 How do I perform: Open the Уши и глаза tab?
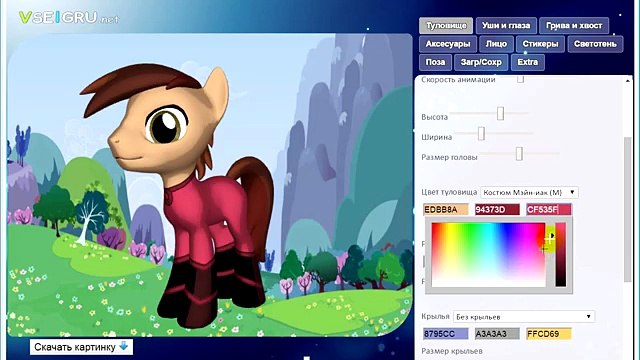pyautogui.click(x=506, y=25)
